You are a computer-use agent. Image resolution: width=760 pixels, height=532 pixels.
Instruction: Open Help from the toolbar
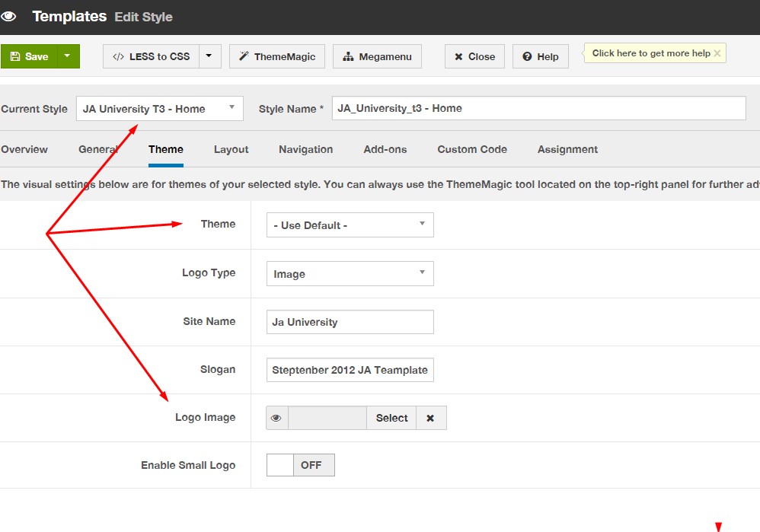tap(541, 56)
